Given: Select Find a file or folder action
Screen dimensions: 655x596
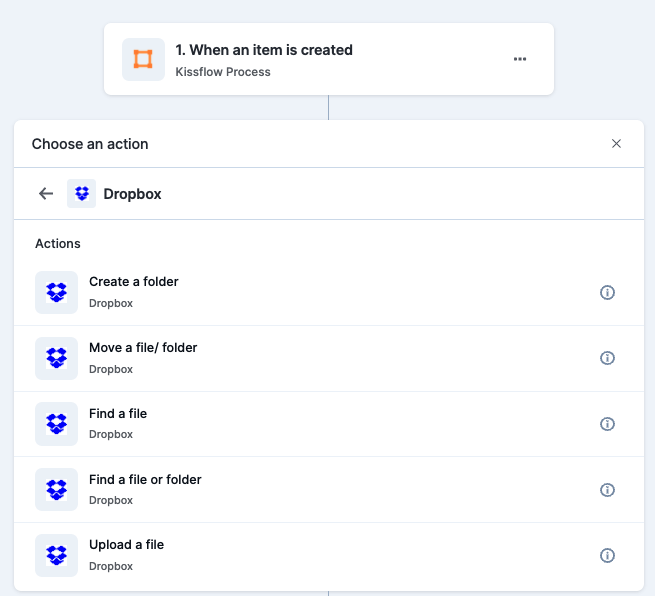Looking at the screenshot, I should [145, 480].
